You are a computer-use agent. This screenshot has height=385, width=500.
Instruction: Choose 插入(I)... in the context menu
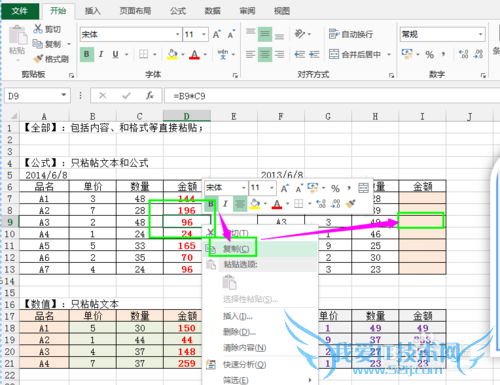260,316
